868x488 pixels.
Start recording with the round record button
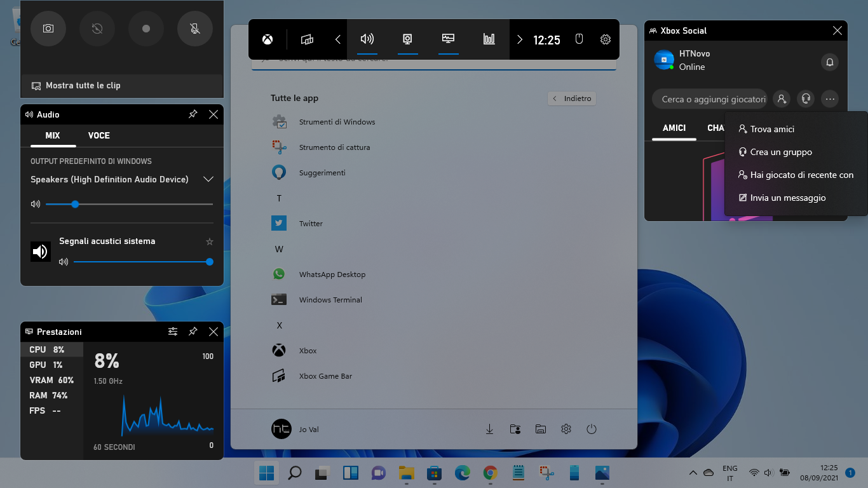146,29
